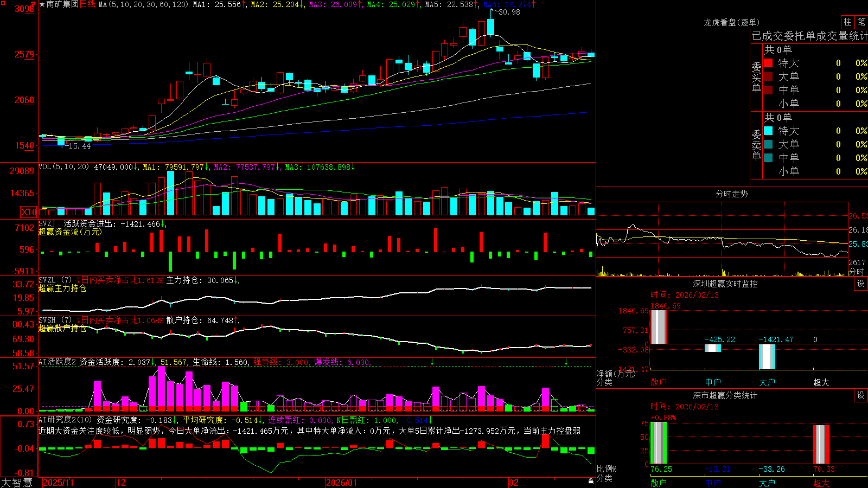The width and height of the screenshot is (868, 488).
Task: Open 设 settings for 深市超赢分类统计
Action: click(861, 395)
